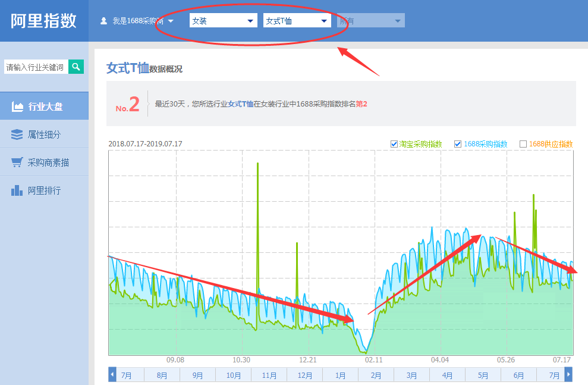The width and height of the screenshot is (588, 385).
Task: Check the 1688供应指数 checkbox
Action: point(523,144)
